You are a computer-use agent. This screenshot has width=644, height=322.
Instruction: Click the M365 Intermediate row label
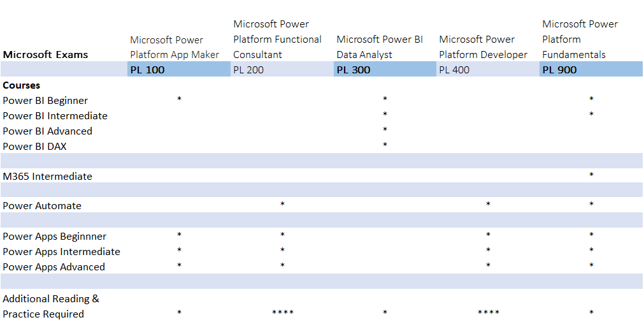click(x=47, y=177)
